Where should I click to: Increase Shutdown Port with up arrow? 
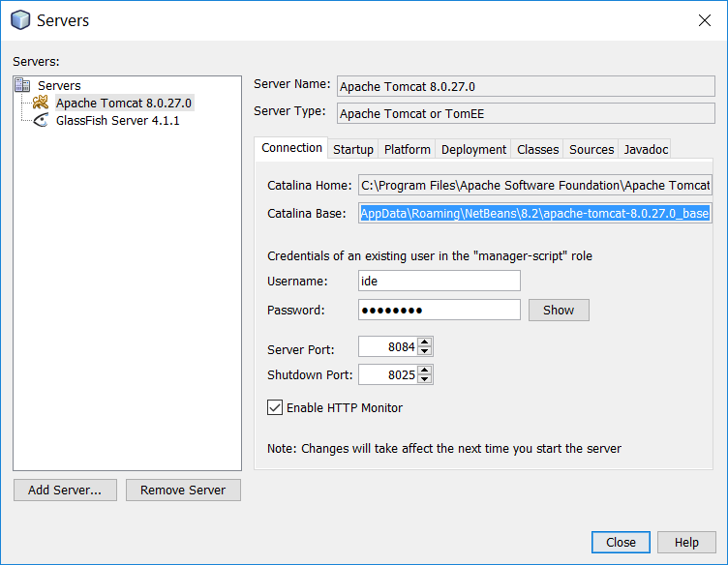point(424,371)
